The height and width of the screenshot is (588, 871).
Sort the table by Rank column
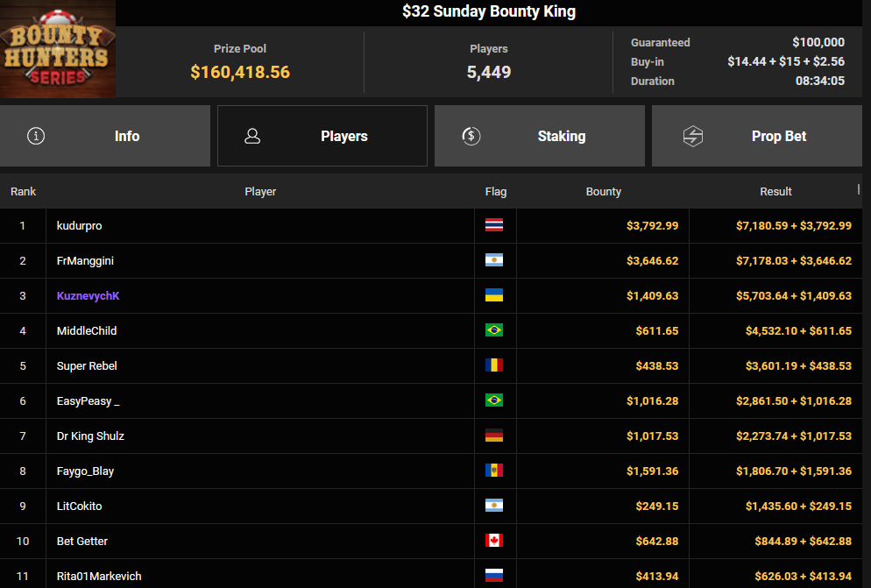23,191
